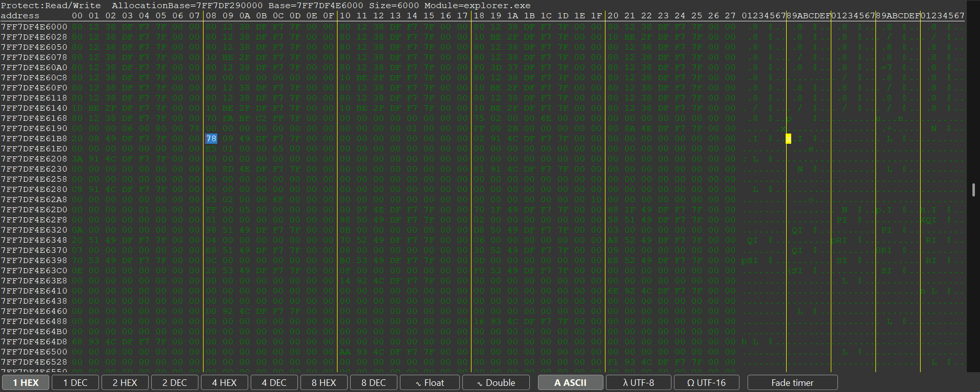Image resolution: width=980 pixels, height=392 pixels.
Task: Grab the vertical scrollbar thumb
Action: tap(973, 189)
